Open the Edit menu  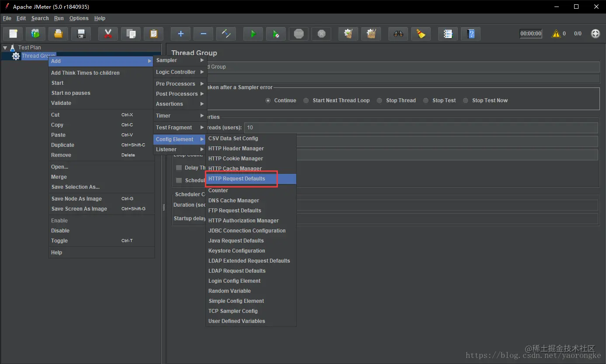21,18
